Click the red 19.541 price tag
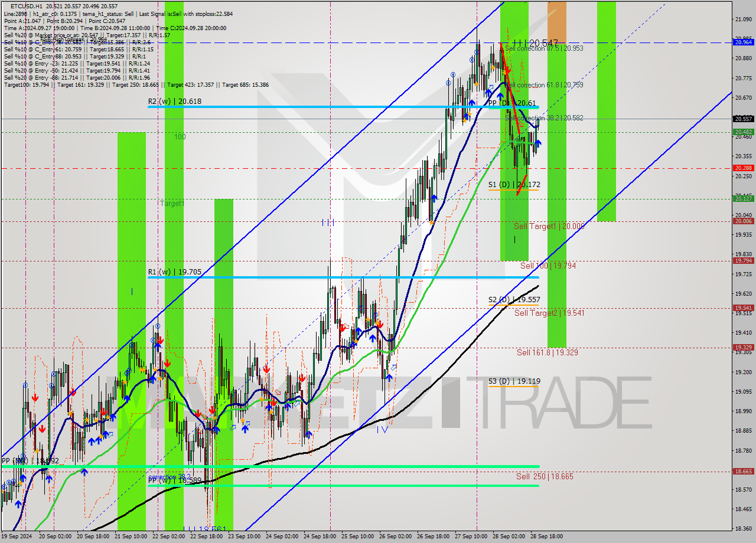This screenshot has height=543, width=756. 743,308
